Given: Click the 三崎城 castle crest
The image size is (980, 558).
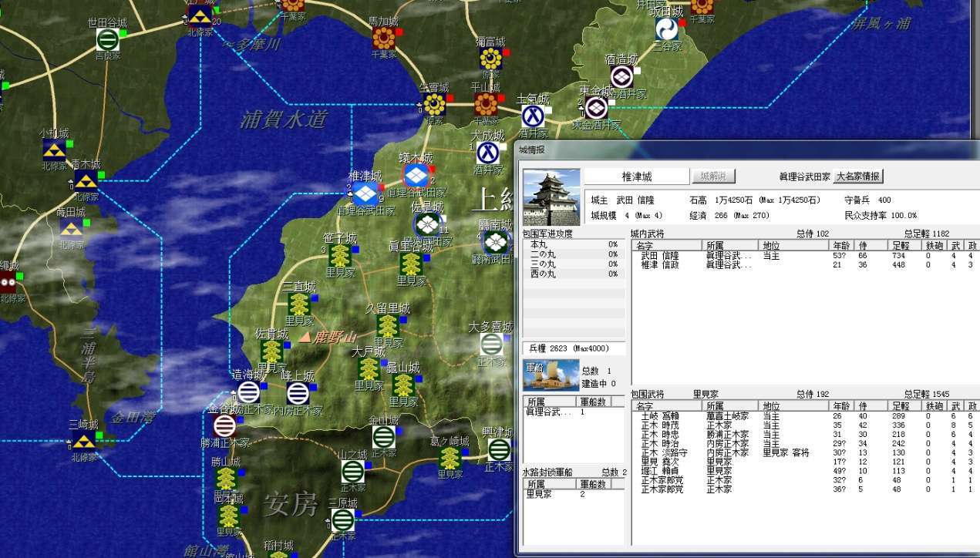Looking at the screenshot, I should click(x=84, y=441).
